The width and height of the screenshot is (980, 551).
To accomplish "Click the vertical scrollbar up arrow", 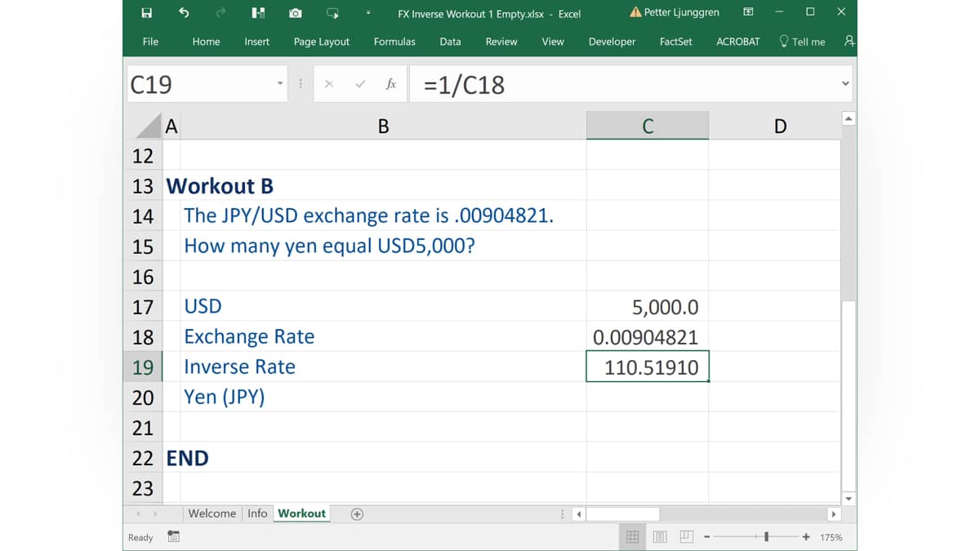I will point(849,119).
